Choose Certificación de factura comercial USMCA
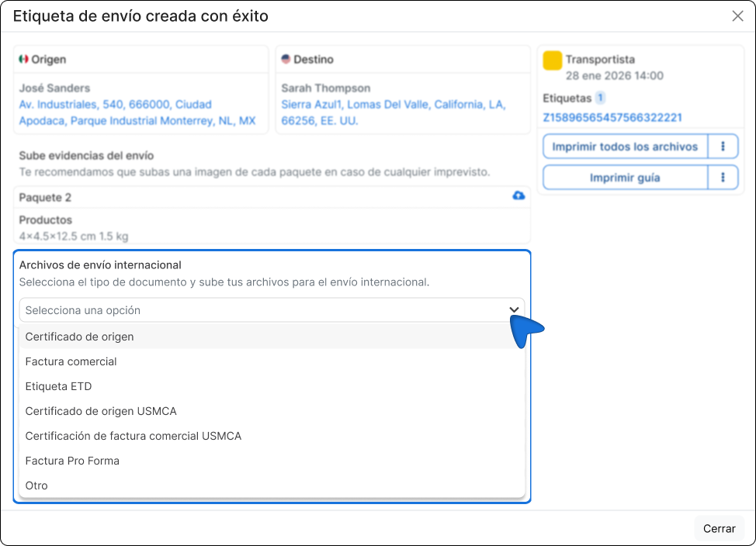Screen dimensions: 756x546 [x=133, y=436]
